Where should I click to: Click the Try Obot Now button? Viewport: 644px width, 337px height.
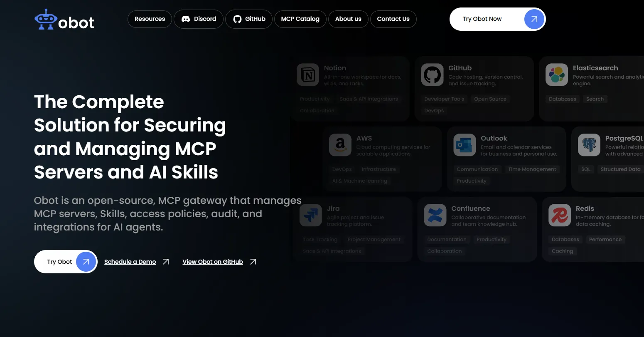tap(497, 19)
